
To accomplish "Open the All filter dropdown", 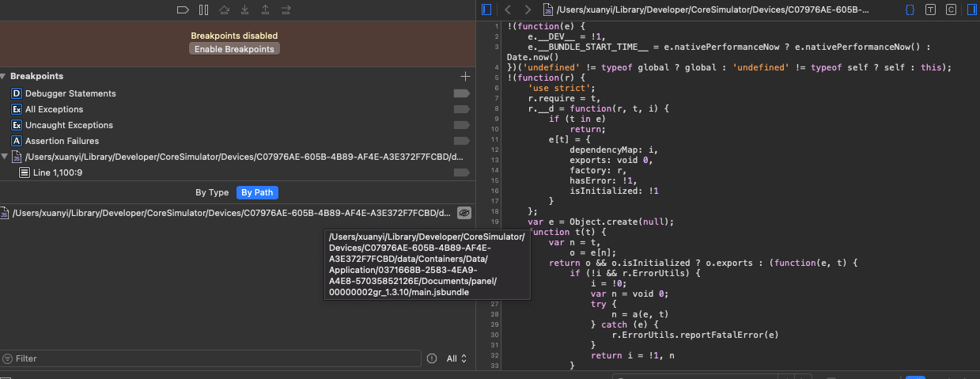I will click(x=456, y=358).
